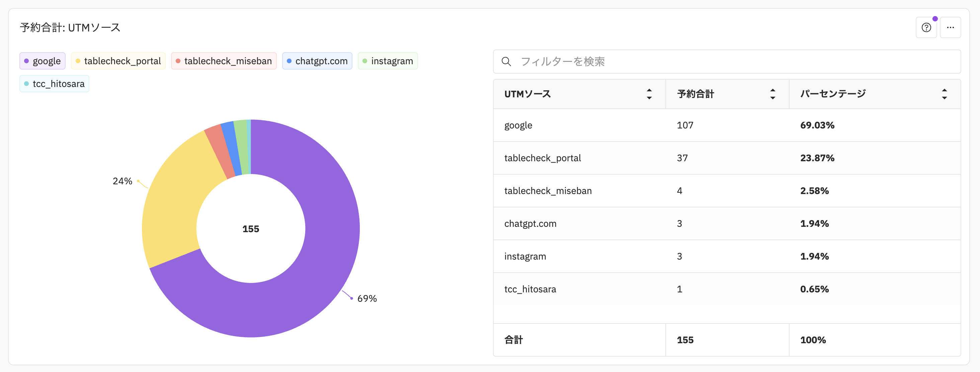Toggle the google legend chip
The height and width of the screenshot is (372, 980).
tap(42, 61)
